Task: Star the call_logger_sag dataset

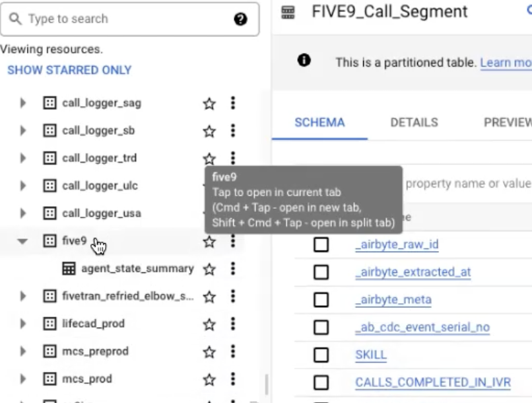Action: (209, 103)
